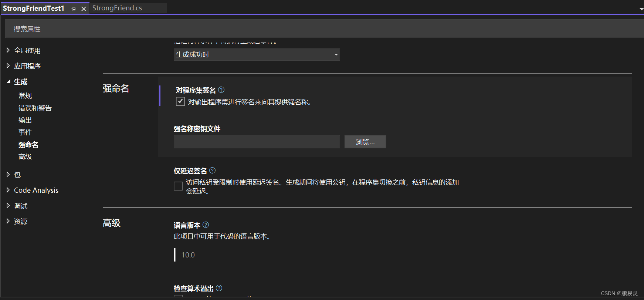Expand the 资源 section

pyautogui.click(x=8, y=221)
